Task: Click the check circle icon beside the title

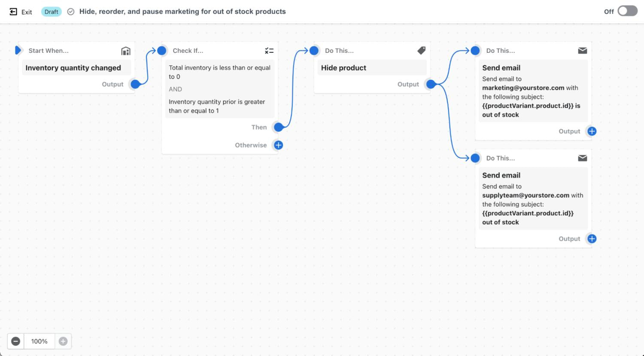Action: coord(71,12)
